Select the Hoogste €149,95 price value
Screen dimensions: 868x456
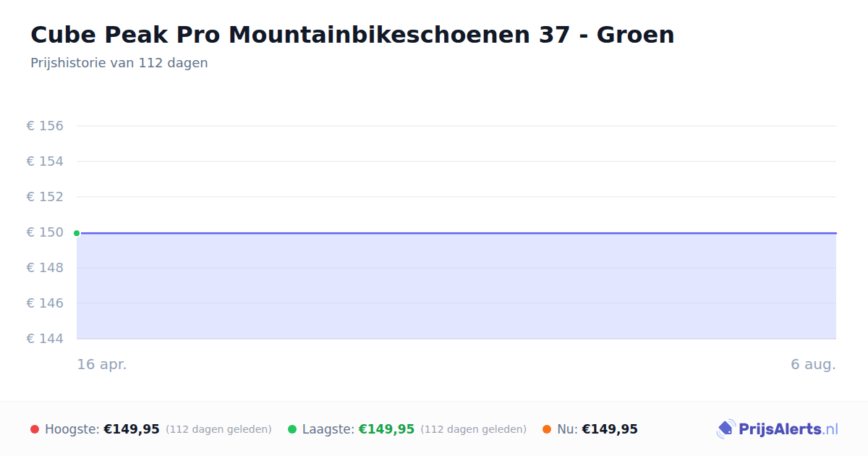[x=132, y=429]
